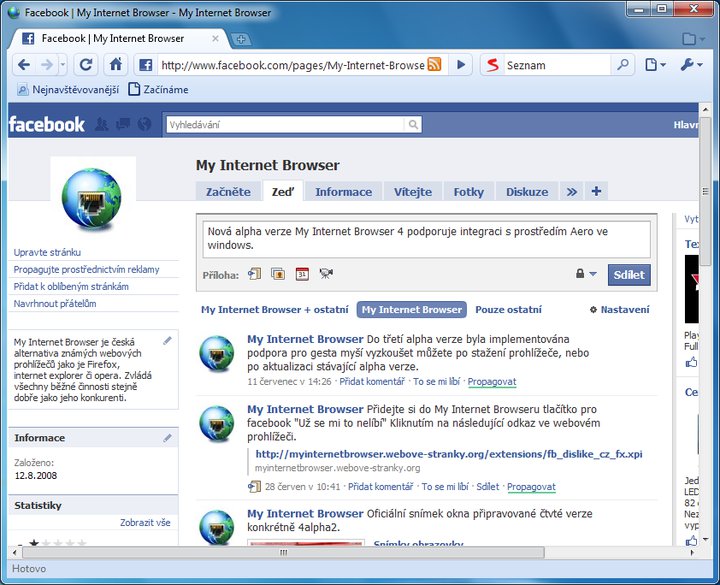Click Přidat k oblíbeným stránkám link
The image size is (720, 585).
(x=71, y=286)
